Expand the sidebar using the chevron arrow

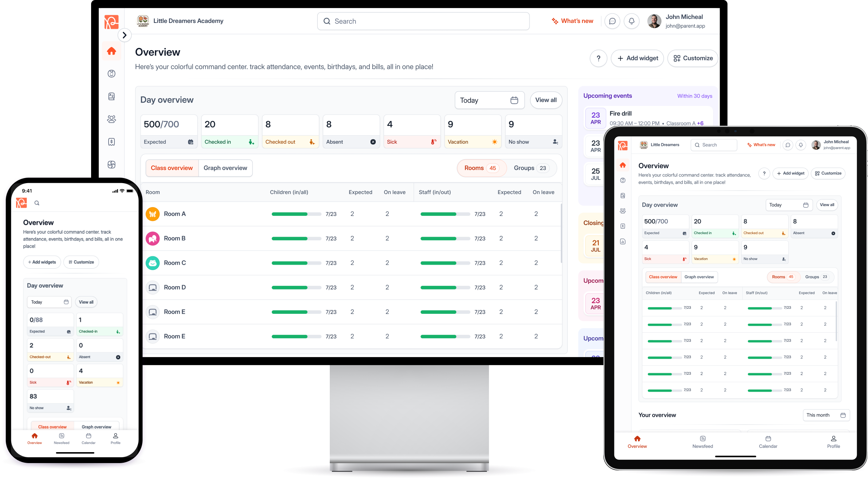click(x=125, y=35)
